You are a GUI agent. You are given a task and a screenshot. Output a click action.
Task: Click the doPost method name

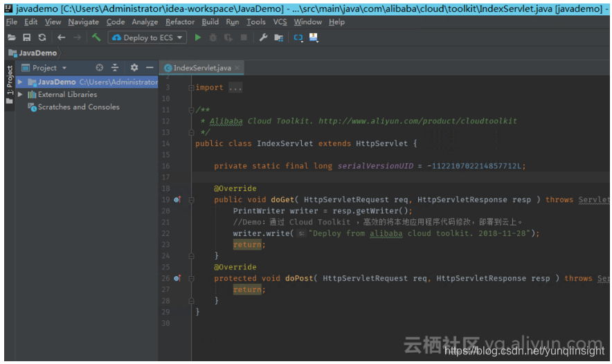(x=299, y=278)
